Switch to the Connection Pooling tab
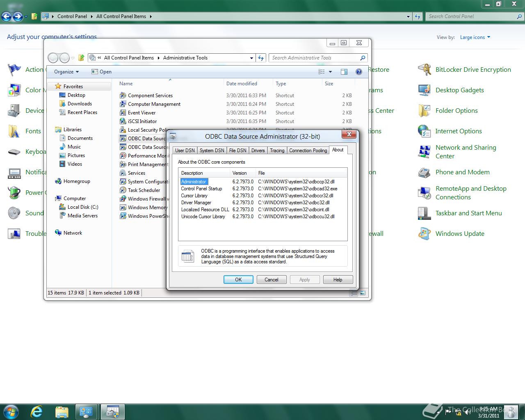Viewport: 525px width, 420px height. 308,151
